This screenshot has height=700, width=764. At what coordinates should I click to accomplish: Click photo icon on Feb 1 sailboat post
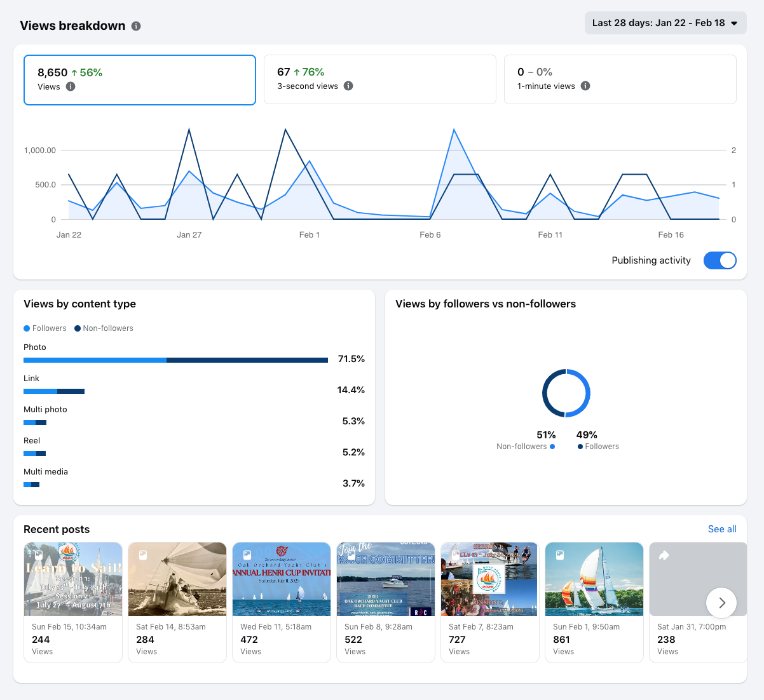(560, 555)
